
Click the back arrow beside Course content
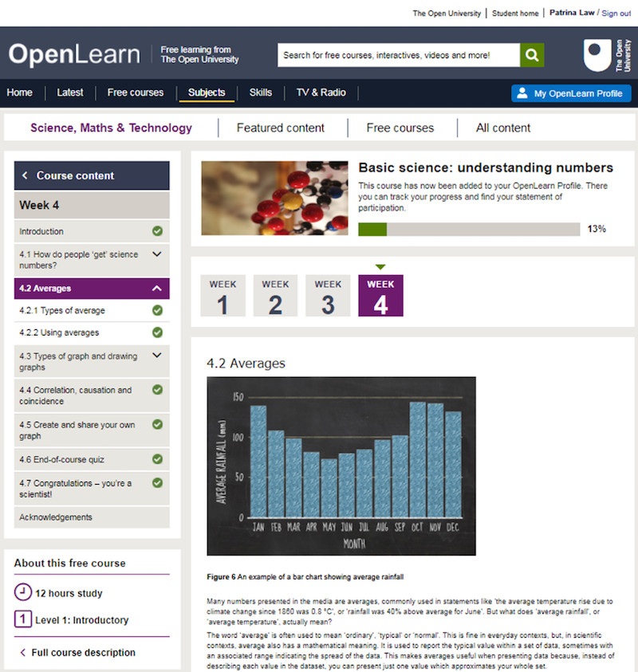tap(26, 175)
